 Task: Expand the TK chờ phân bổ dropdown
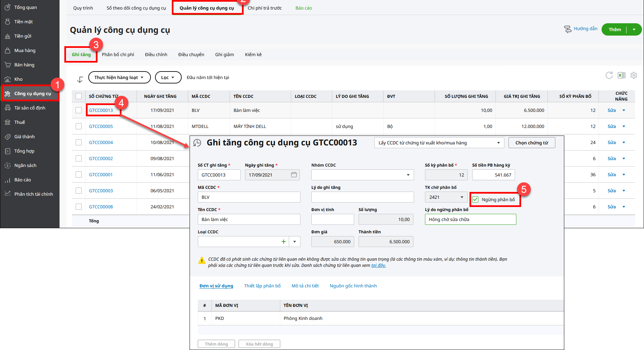(x=462, y=197)
